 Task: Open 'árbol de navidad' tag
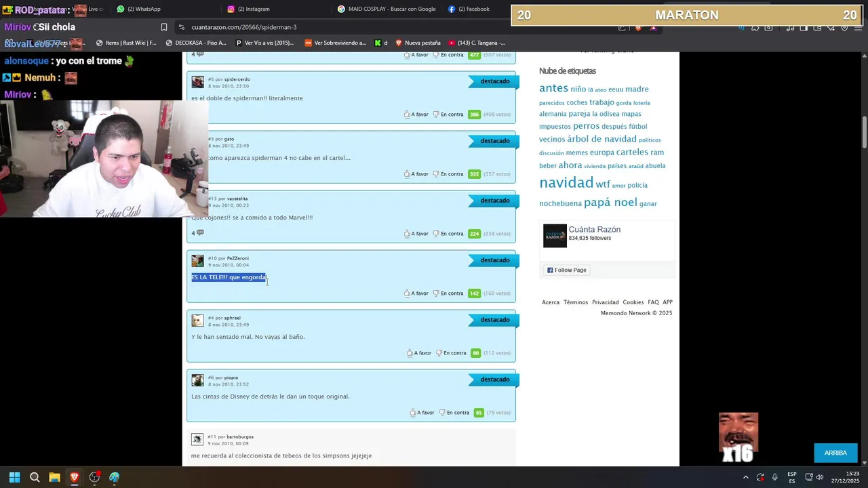[x=601, y=139]
